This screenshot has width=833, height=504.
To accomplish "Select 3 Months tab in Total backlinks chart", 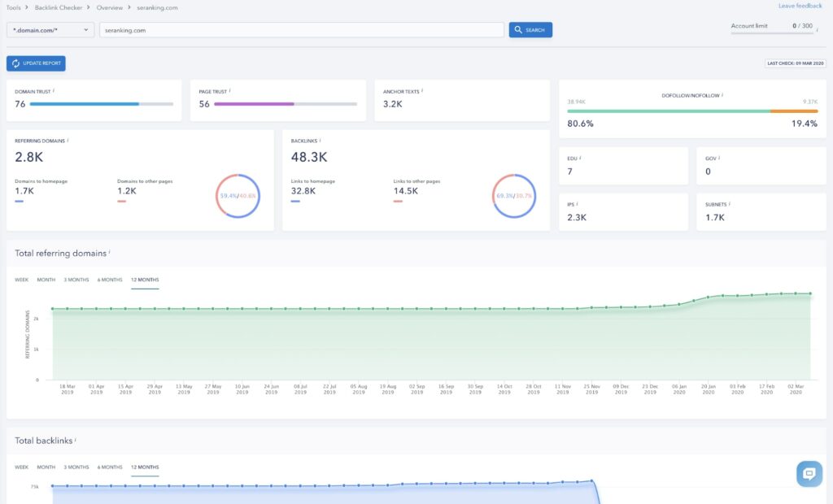I will [x=76, y=467].
